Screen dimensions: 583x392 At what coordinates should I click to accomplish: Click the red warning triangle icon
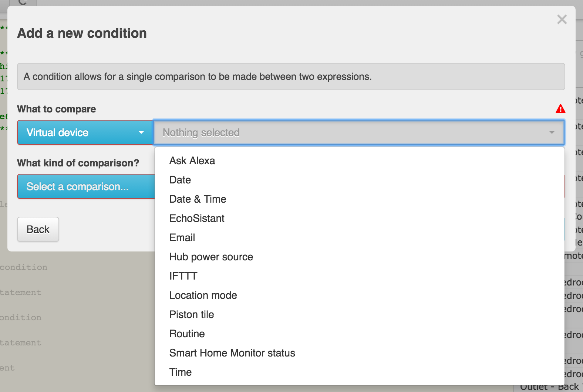tap(560, 109)
